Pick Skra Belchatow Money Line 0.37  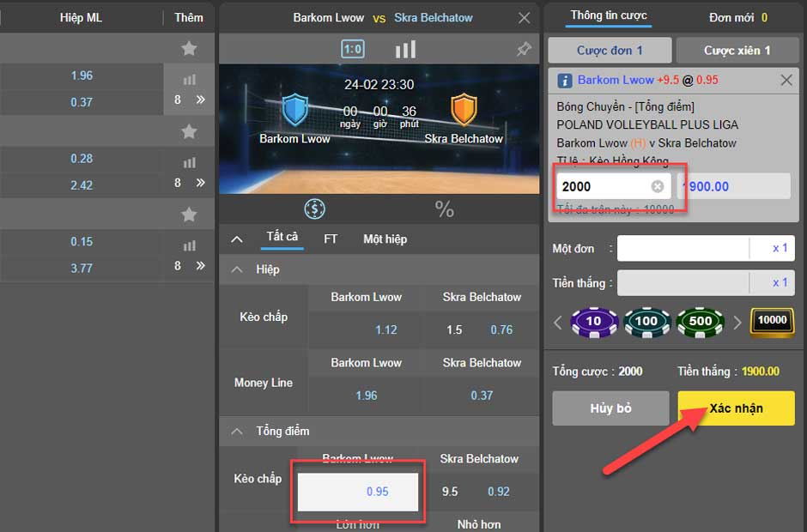click(x=482, y=396)
